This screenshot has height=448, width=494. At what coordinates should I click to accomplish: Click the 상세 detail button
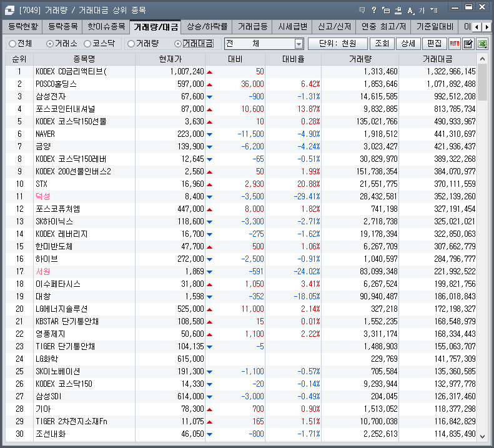(408, 44)
